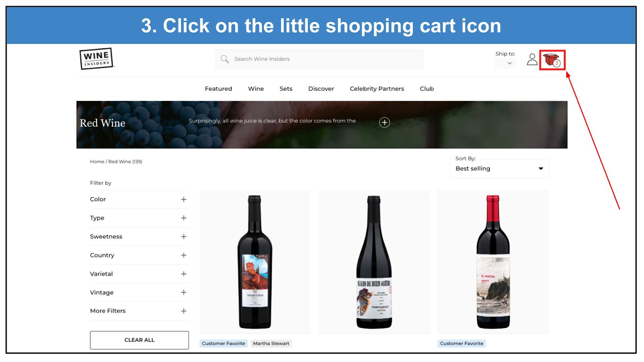Open the Celebrity Partners menu
The image size is (644, 362).
pyautogui.click(x=377, y=88)
